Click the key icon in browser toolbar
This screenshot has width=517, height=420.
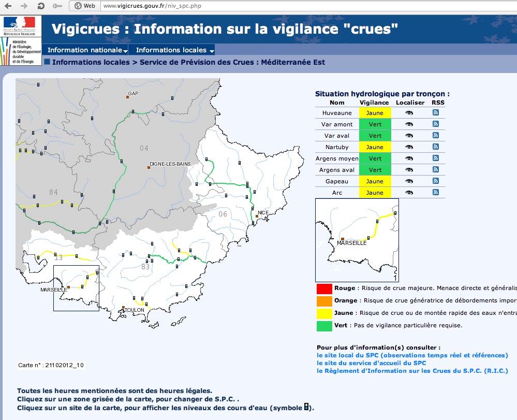(57, 6)
